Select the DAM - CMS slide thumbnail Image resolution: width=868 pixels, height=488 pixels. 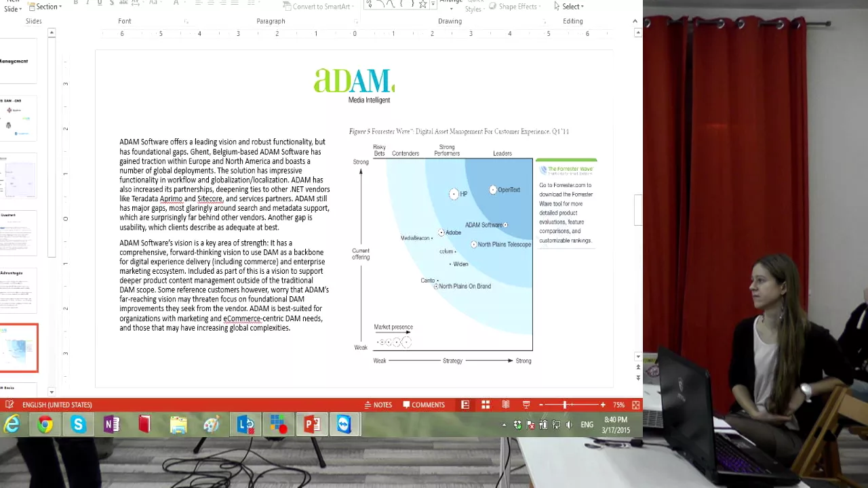tap(18, 119)
